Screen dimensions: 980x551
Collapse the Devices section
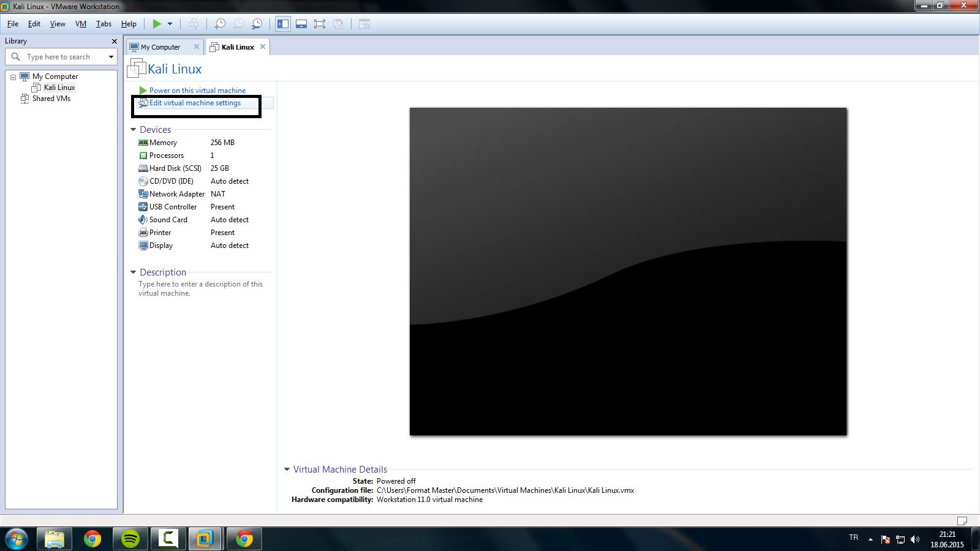coord(133,130)
